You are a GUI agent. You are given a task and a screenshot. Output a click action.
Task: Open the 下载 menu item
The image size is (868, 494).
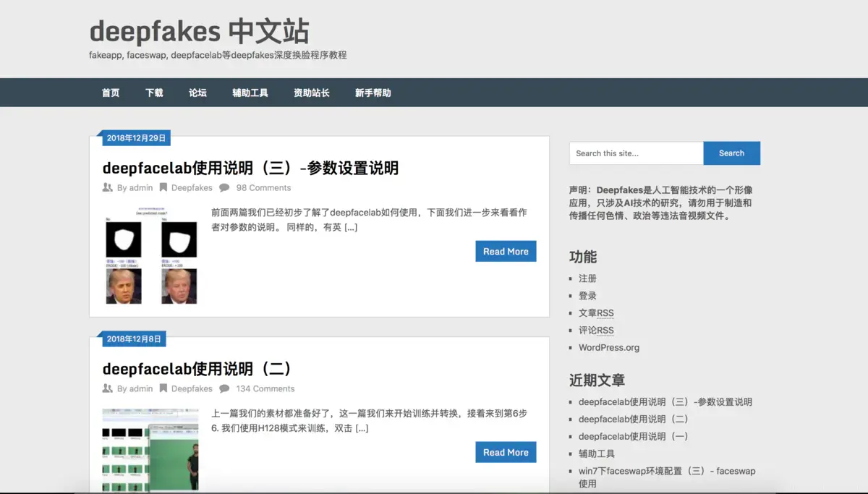[x=154, y=93]
